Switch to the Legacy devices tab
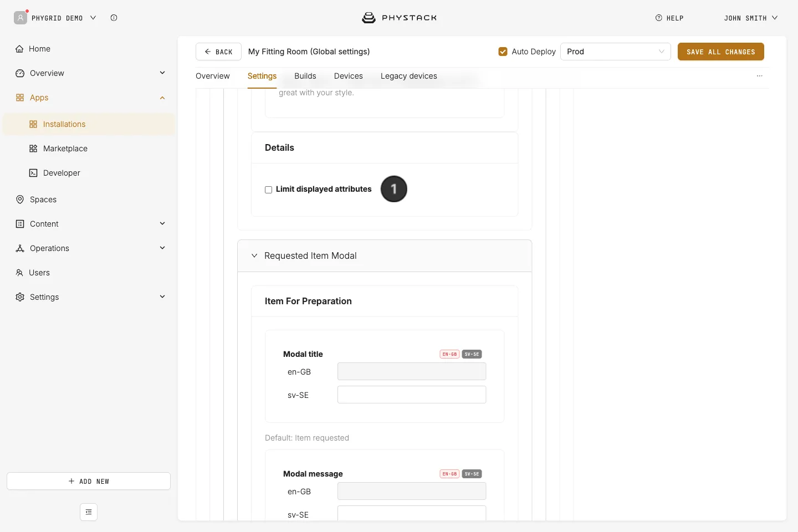The image size is (798, 532). (409, 76)
